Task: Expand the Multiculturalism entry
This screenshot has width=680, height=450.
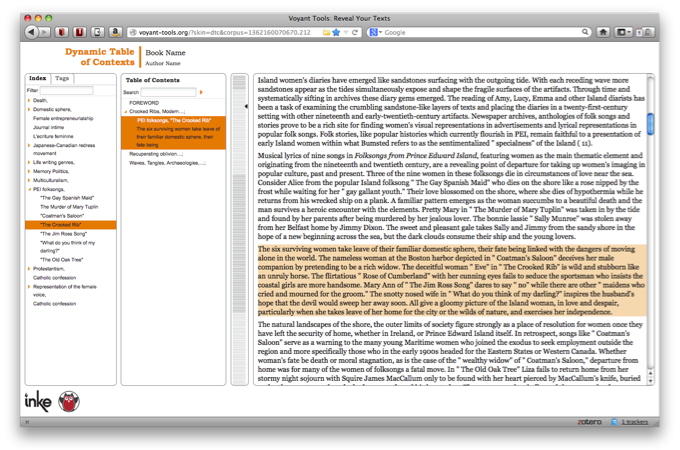Action: click(29, 180)
